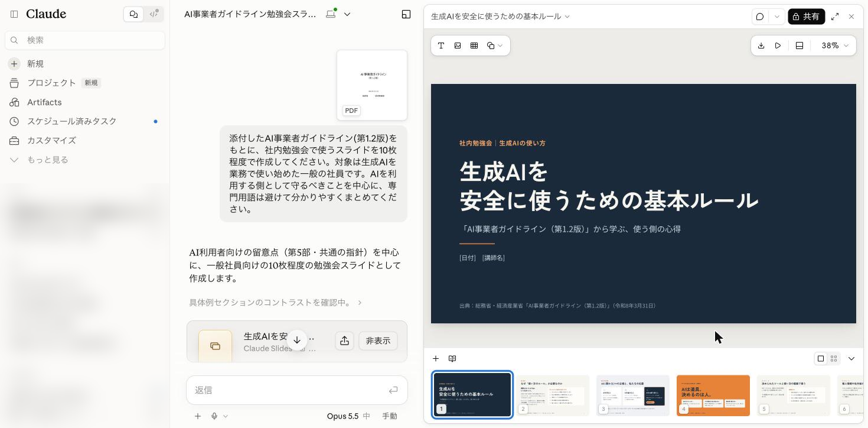The image size is (868, 428).
Task: Switch to grid thumbnail view
Action: (834, 358)
